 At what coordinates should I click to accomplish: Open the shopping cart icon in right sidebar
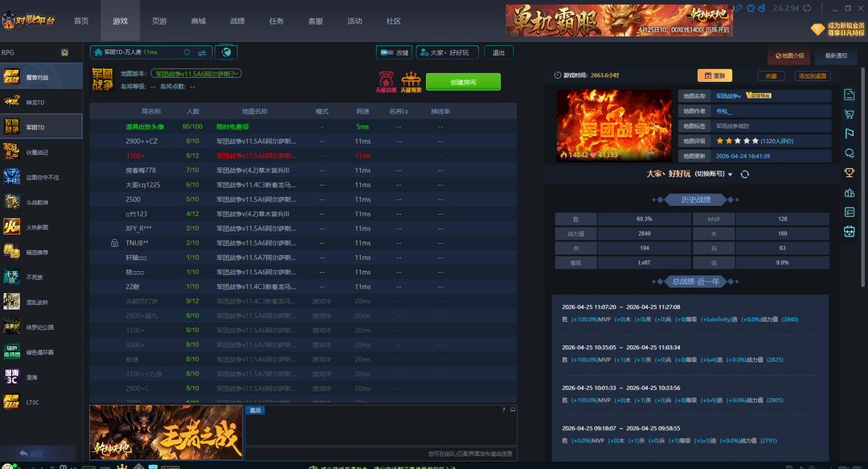click(x=850, y=114)
